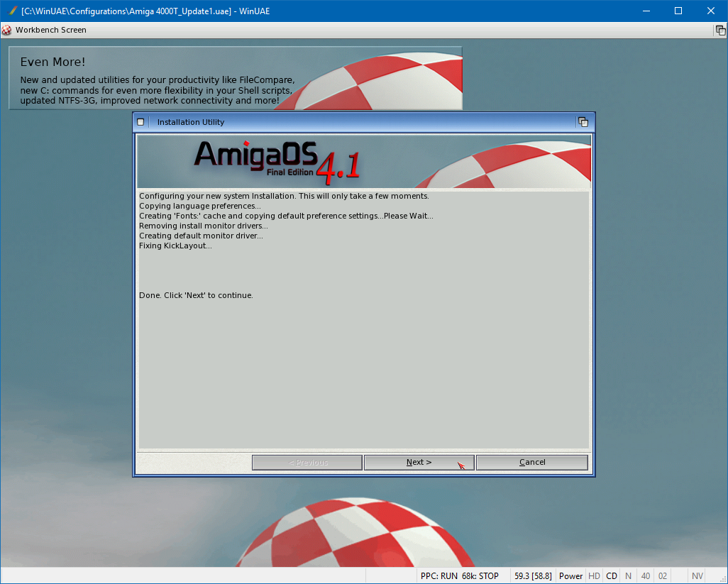Click the Installation Utility window close gadget

pyautogui.click(x=140, y=122)
